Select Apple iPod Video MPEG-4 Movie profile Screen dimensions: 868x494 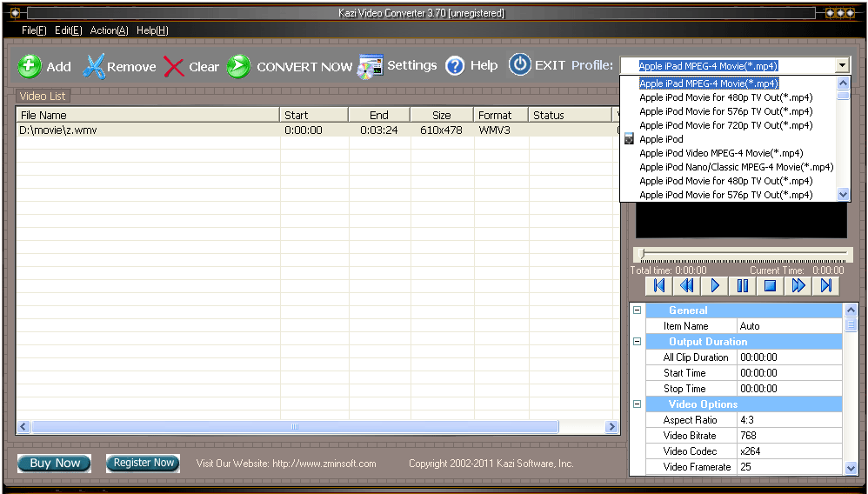(721, 153)
